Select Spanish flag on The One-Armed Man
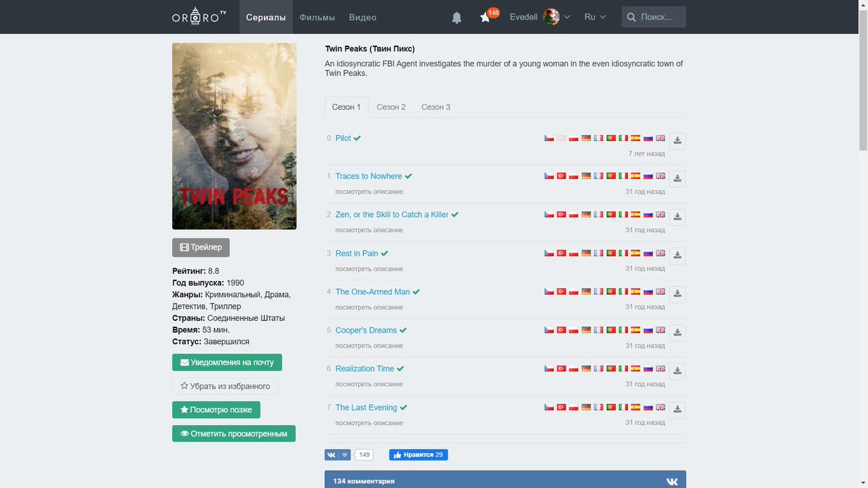This screenshot has width=868, height=488. tap(635, 291)
